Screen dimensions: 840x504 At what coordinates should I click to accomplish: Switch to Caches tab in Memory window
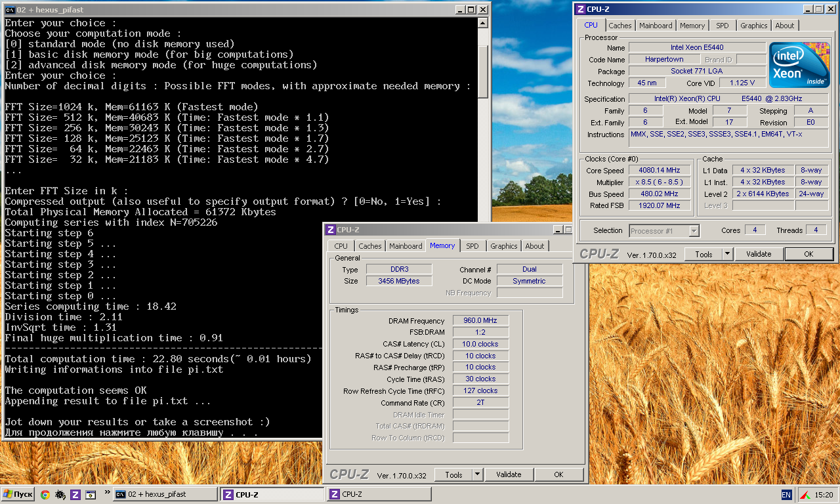369,246
